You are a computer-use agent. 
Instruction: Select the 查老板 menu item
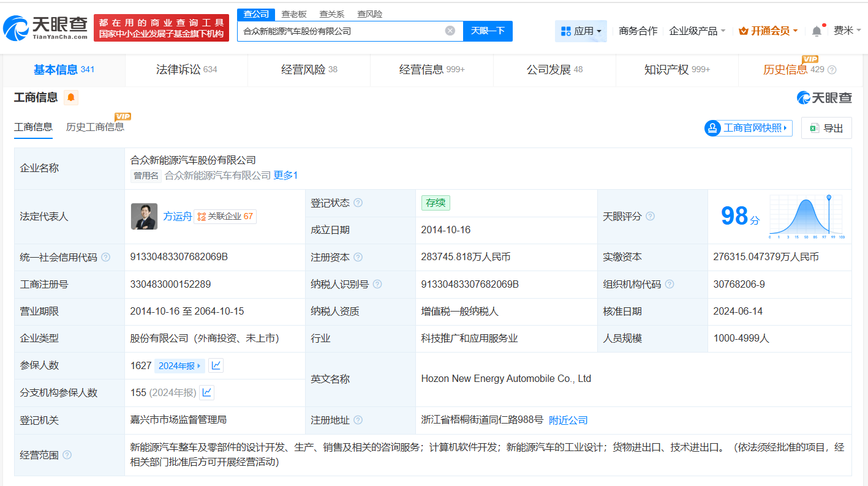pos(294,13)
